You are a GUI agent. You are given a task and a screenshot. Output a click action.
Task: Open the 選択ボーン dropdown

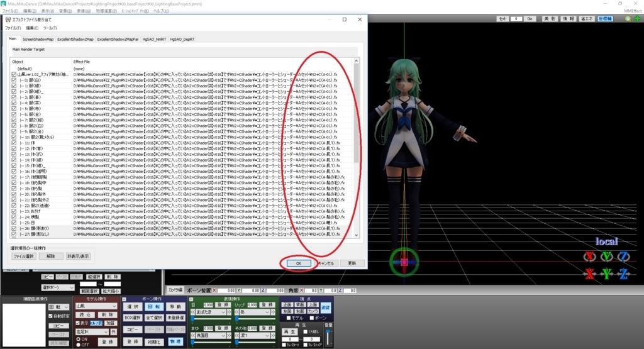coord(57,287)
